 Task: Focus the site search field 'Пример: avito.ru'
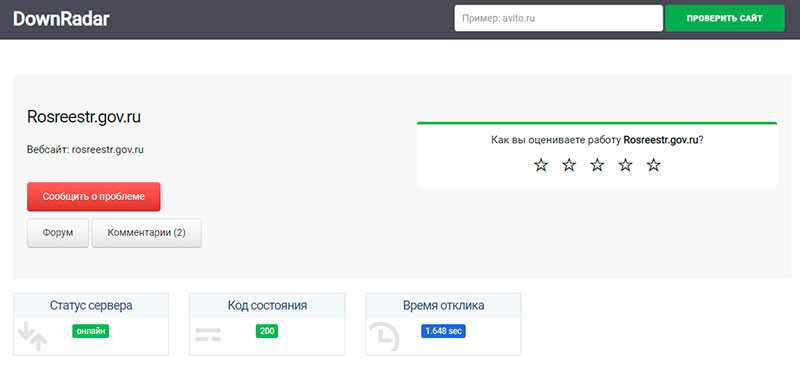pos(559,18)
